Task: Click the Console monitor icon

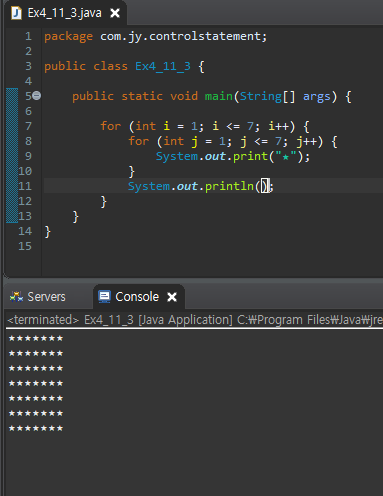Action: tap(105, 297)
